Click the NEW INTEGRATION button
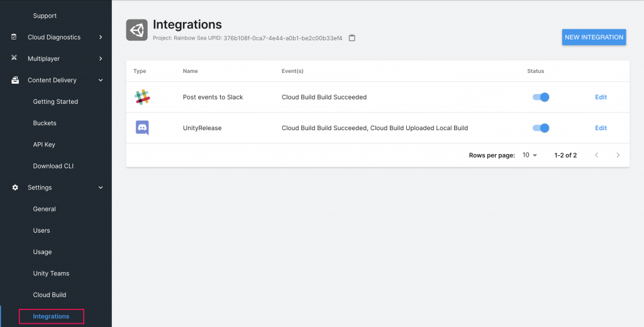 [x=594, y=37]
